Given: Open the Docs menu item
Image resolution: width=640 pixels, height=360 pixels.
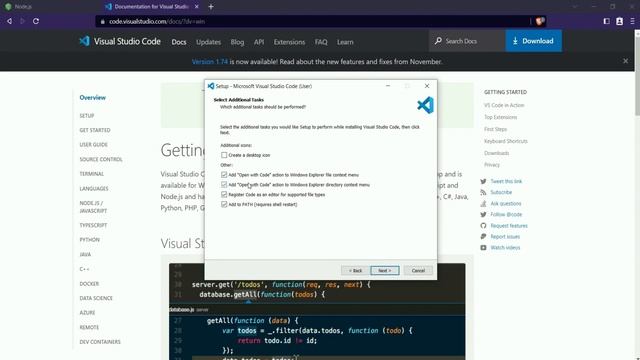Looking at the screenshot, I should click(179, 42).
